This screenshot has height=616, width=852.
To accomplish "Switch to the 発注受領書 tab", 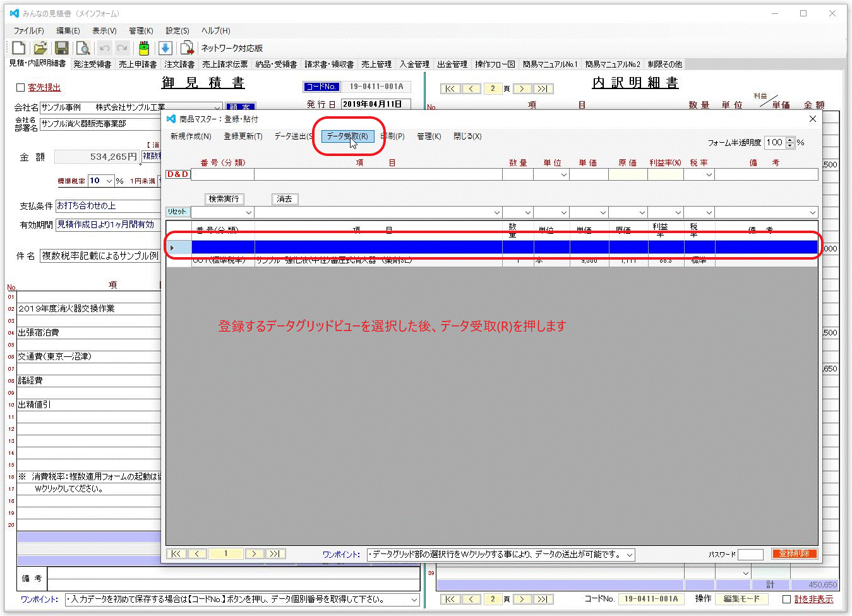I will [x=92, y=64].
